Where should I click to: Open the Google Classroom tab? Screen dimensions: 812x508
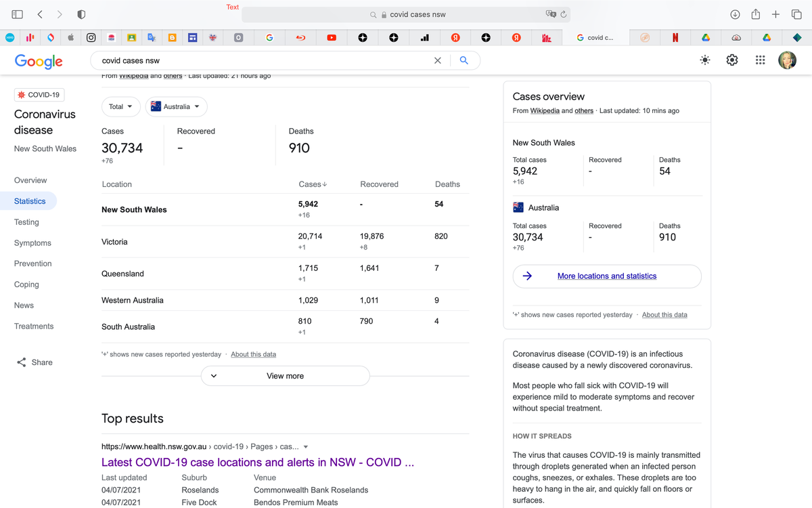pyautogui.click(x=131, y=38)
